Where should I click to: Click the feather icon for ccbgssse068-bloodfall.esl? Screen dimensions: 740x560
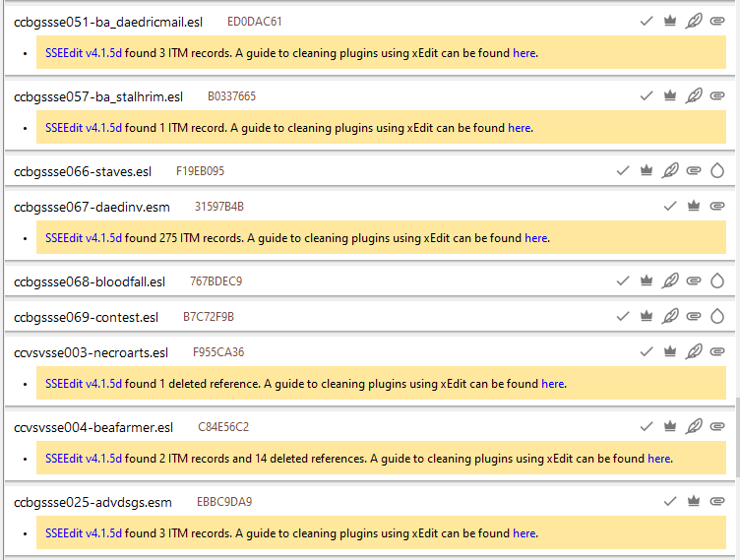(x=670, y=280)
